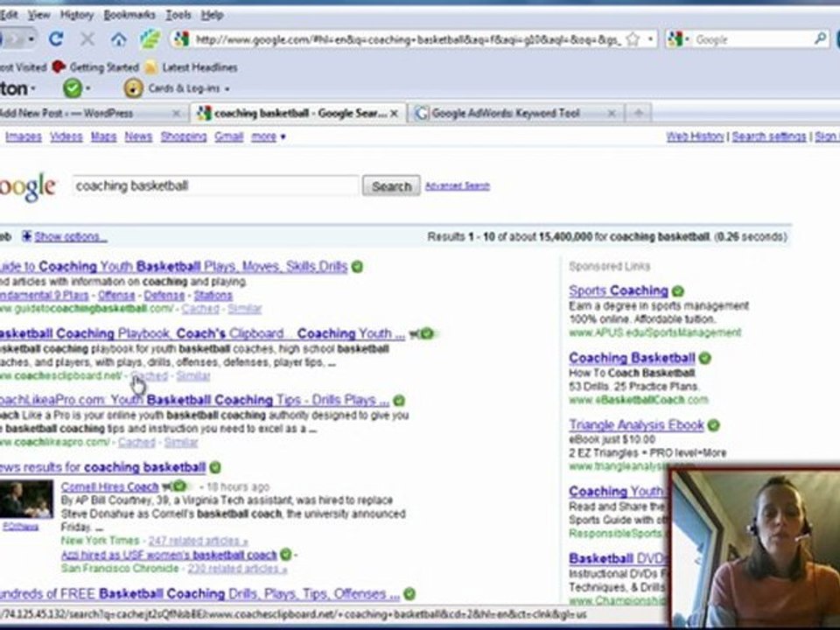Click Cached link for coachesclipboard.net result
Screen dimensions: 840x630
tap(149, 375)
